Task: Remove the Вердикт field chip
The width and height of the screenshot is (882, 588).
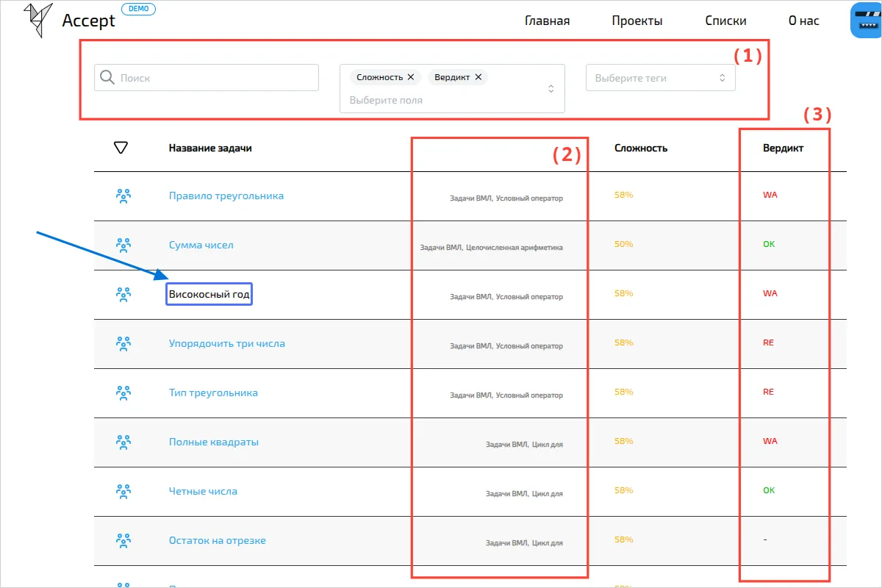Action: point(478,77)
